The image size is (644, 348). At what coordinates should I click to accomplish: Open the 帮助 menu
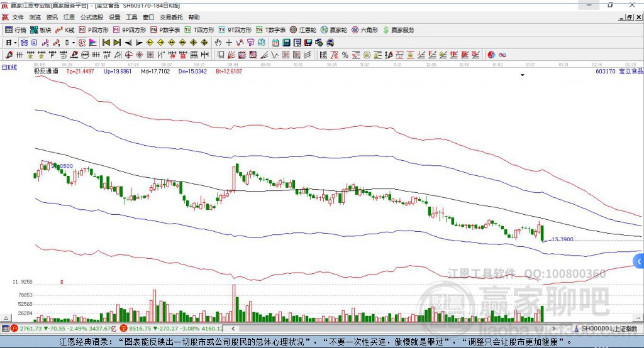(x=194, y=17)
